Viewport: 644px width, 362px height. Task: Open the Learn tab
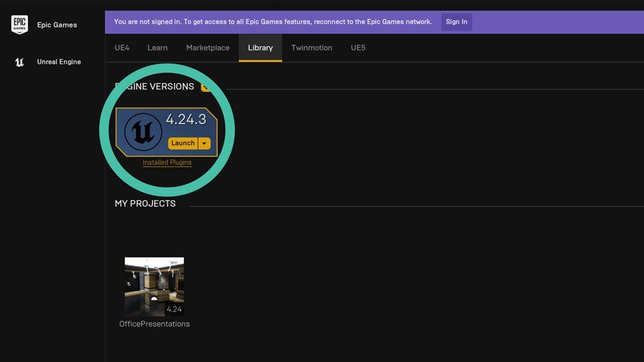pos(157,48)
